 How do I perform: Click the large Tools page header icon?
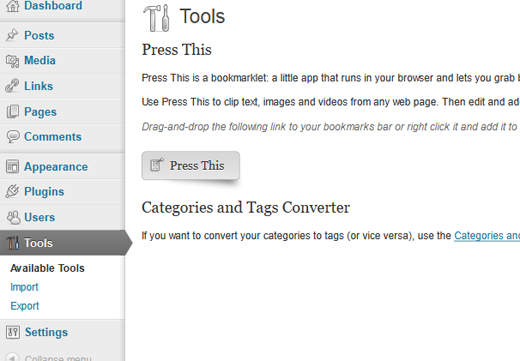pyautogui.click(x=156, y=18)
